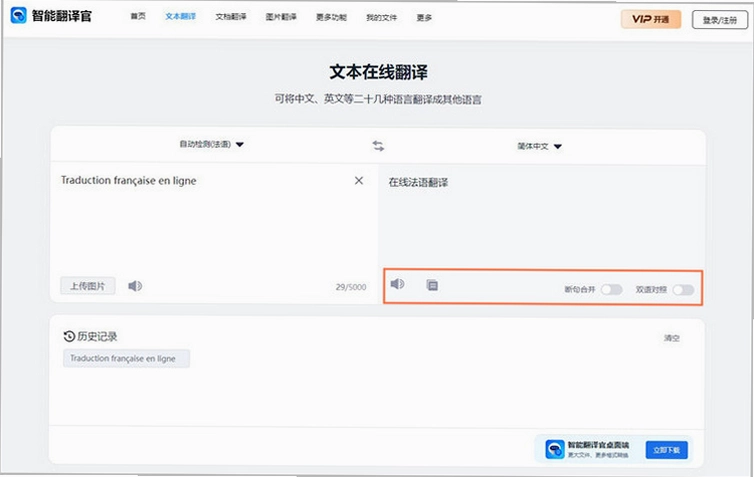Click the 历史记录 clock icon

[69, 336]
